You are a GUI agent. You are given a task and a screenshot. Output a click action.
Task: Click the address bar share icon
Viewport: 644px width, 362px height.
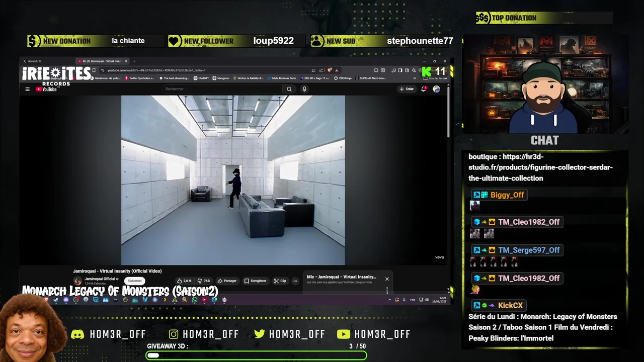321,70
